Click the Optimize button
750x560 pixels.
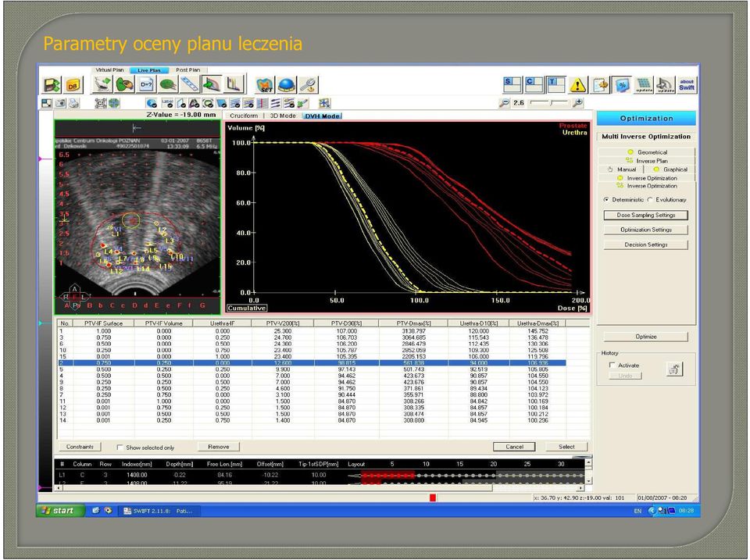pyautogui.click(x=646, y=337)
